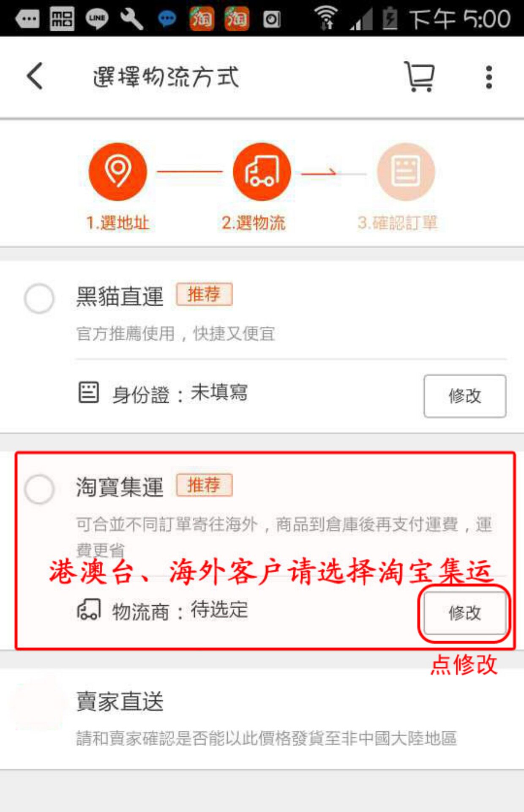Tap the 3.確認訂單 step label

[398, 223]
